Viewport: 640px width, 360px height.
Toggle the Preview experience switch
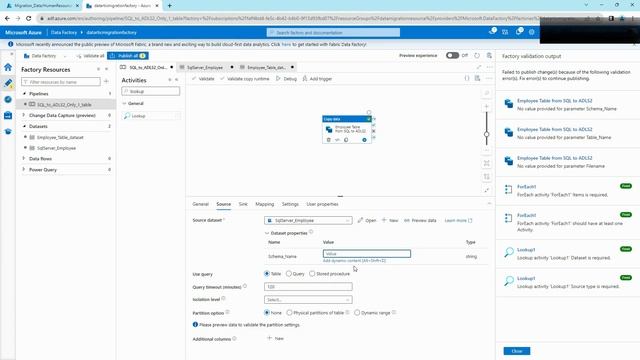click(452, 56)
